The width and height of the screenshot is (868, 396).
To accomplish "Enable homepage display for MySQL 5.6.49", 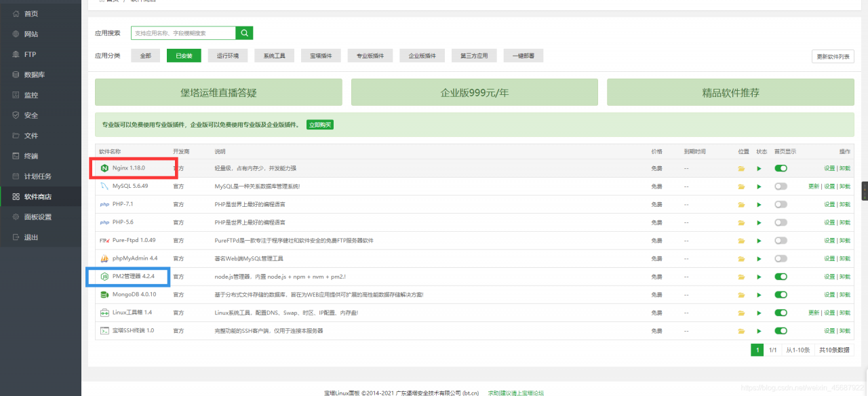I will (x=781, y=186).
